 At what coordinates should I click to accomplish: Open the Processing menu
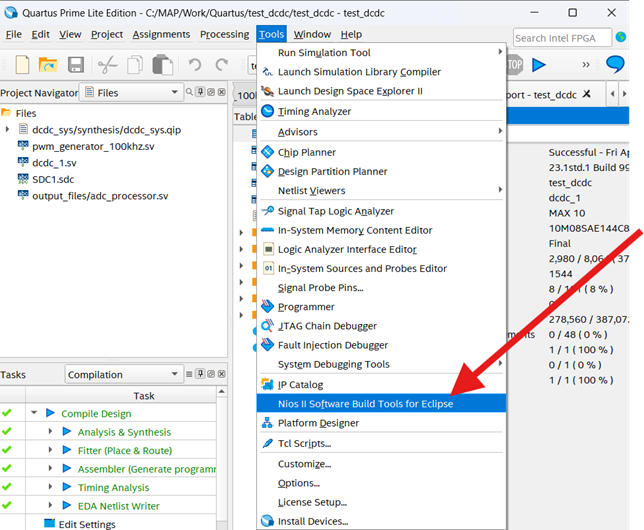coord(224,35)
